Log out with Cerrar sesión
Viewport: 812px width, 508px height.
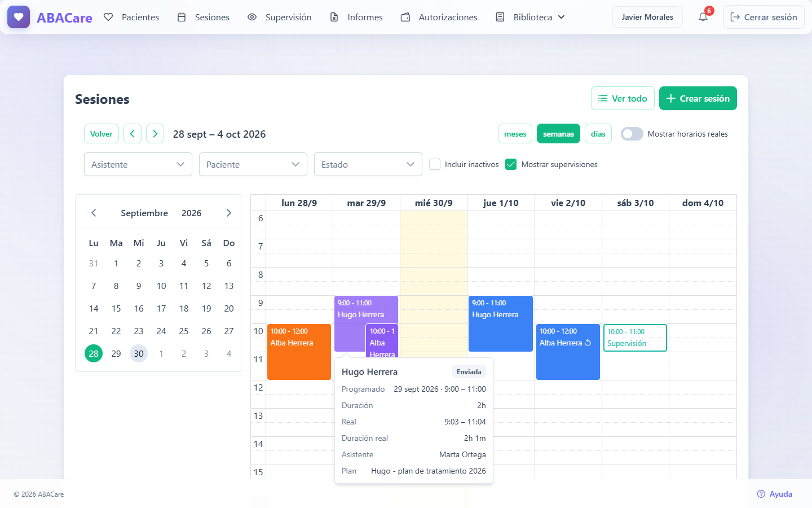[764, 17]
